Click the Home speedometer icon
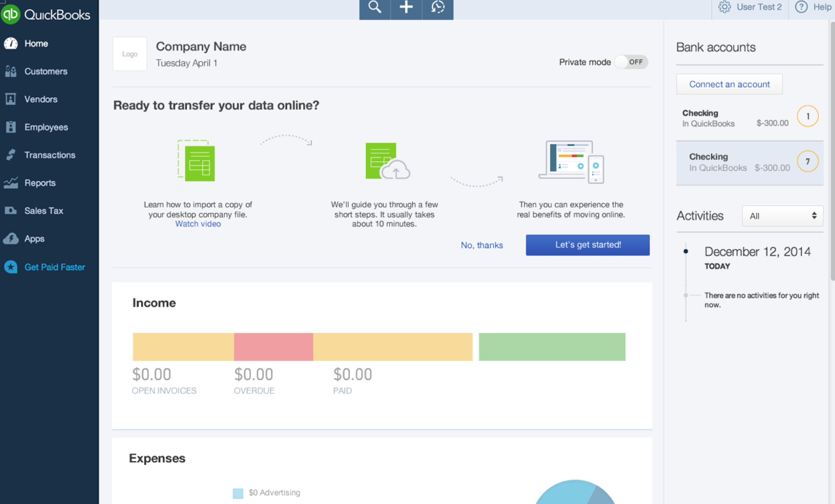The image size is (835, 504). (11, 43)
